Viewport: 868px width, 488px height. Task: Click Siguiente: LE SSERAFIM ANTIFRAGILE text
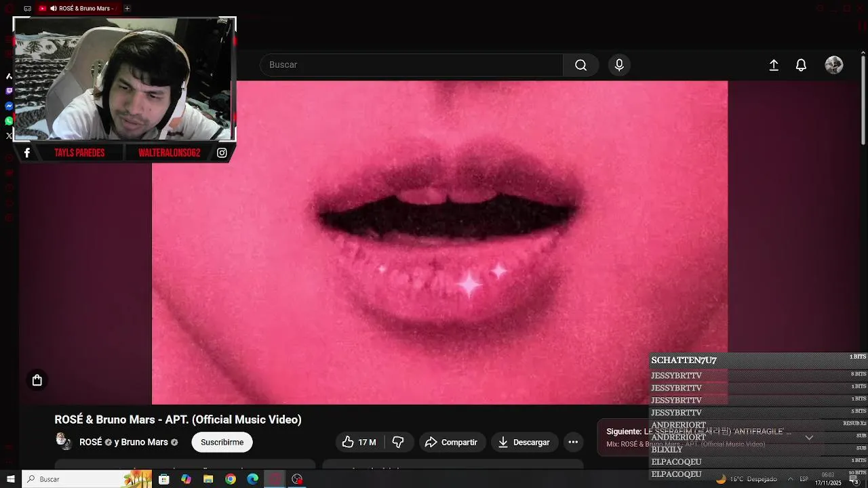[x=698, y=431]
